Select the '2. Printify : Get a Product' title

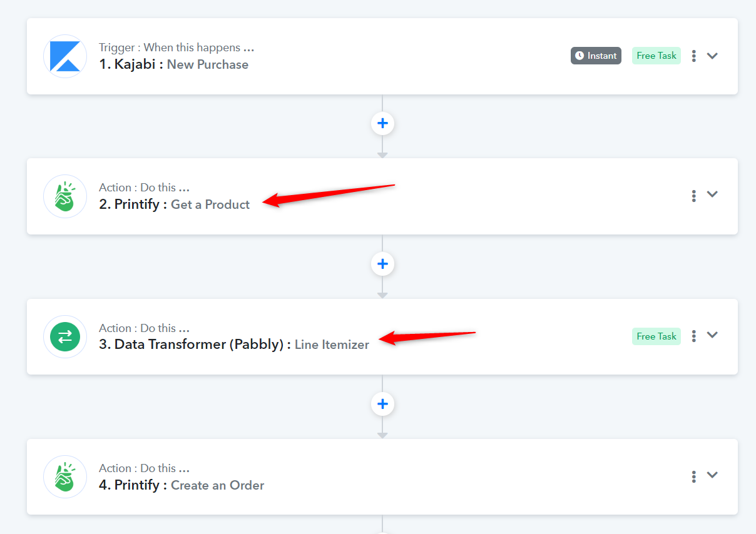tap(175, 204)
